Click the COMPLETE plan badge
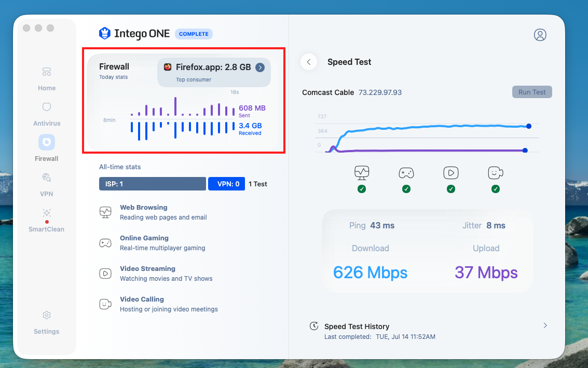This screenshot has width=588, height=368. (194, 34)
